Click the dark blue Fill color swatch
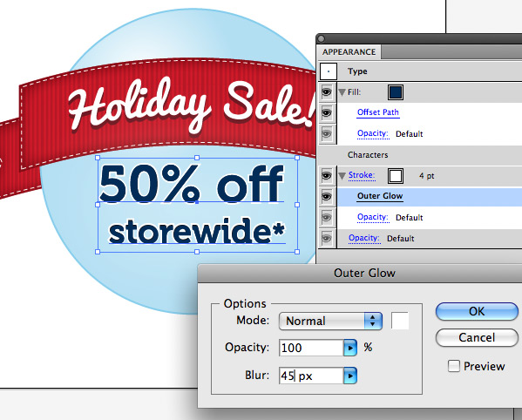 396,92
